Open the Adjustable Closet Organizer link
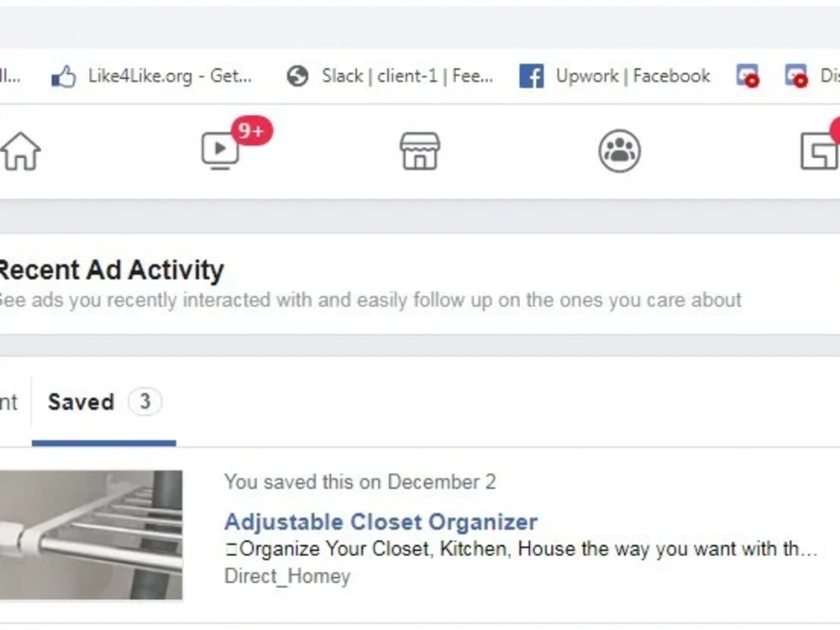Image resolution: width=840 pixels, height=630 pixels. [381, 522]
